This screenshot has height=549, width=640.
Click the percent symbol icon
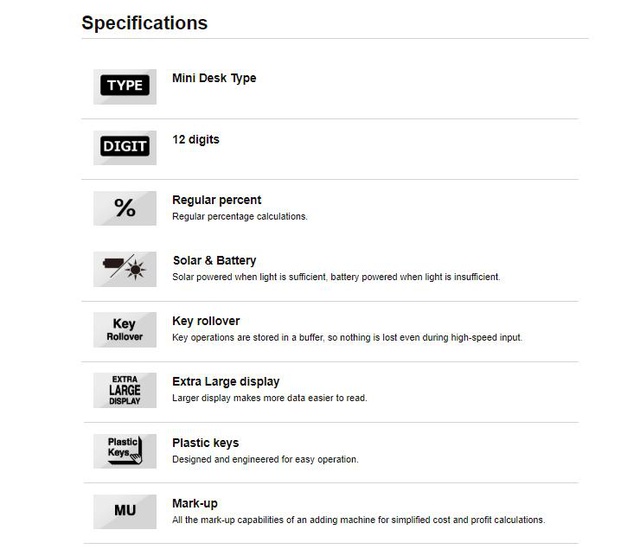coord(125,208)
